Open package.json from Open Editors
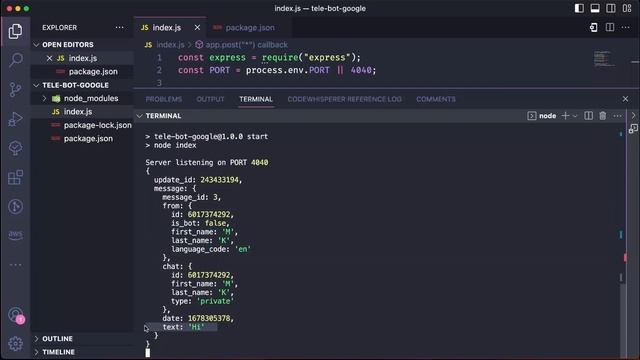Screen dimensions: 640x360 pos(93,72)
